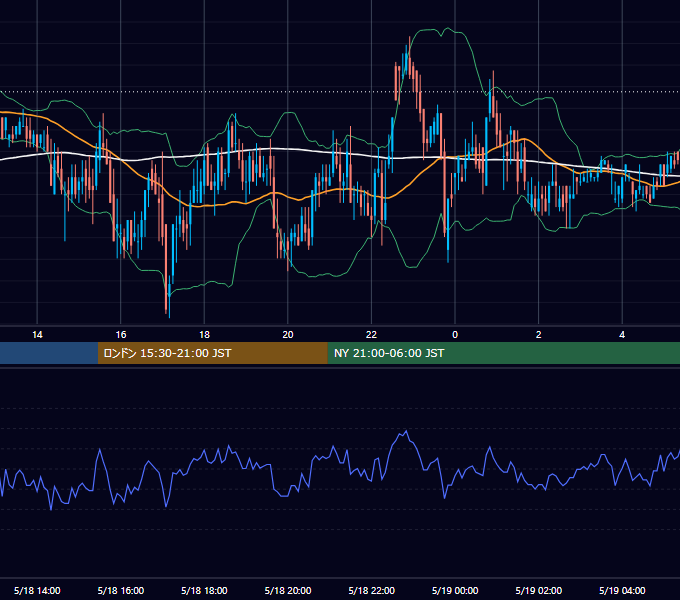Click the London session bar 15:30-21:00 JST
This screenshot has height=600, width=680.
tap(212, 353)
